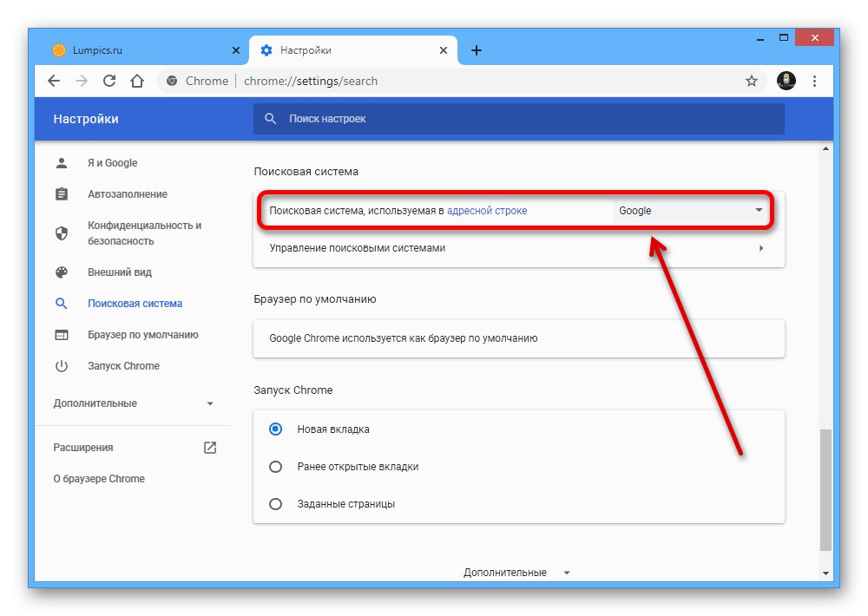Click the Chrome site info icon in address bar
This screenshot has width=868, height=616.
[x=172, y=81]
